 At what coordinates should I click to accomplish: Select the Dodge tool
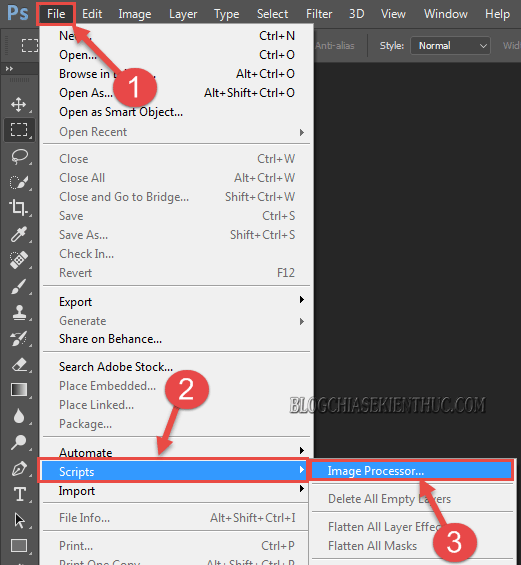coord(19,442)
